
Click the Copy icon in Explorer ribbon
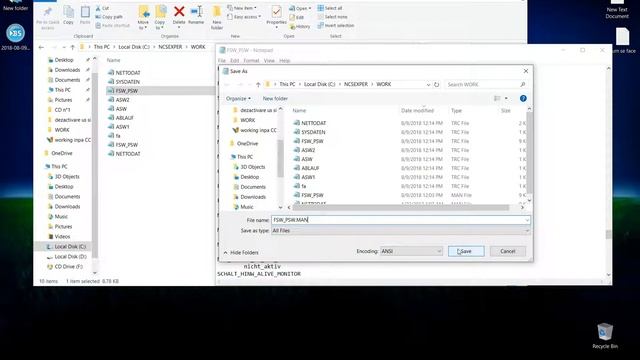pos(69,12)
